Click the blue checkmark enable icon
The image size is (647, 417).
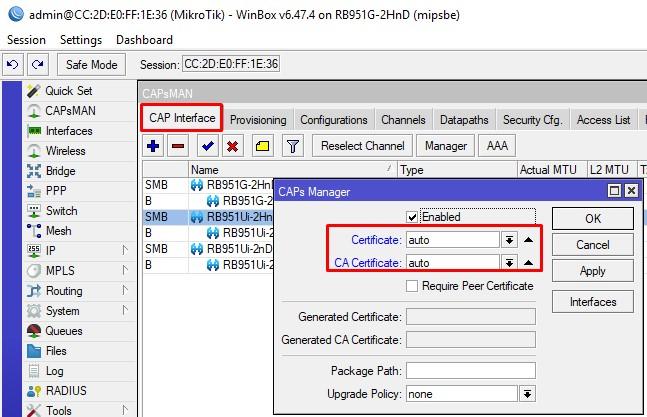click(x=208, y=146)
